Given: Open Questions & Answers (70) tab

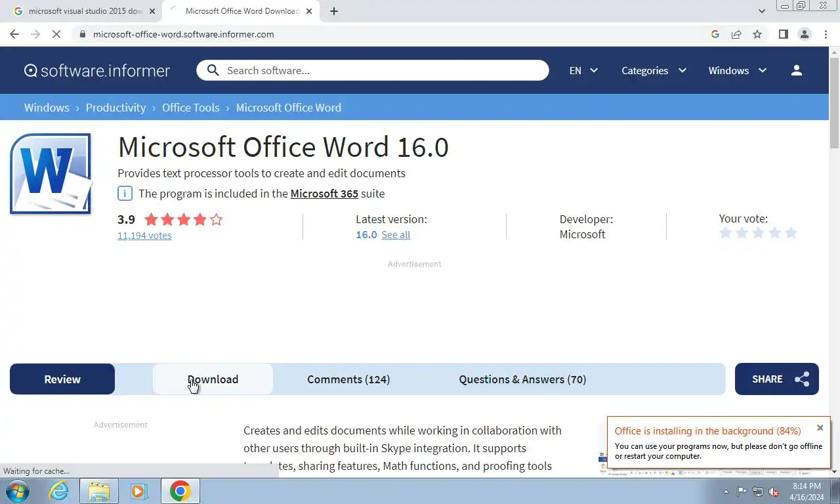Looking at the screenshot, I should coord(522,379).
